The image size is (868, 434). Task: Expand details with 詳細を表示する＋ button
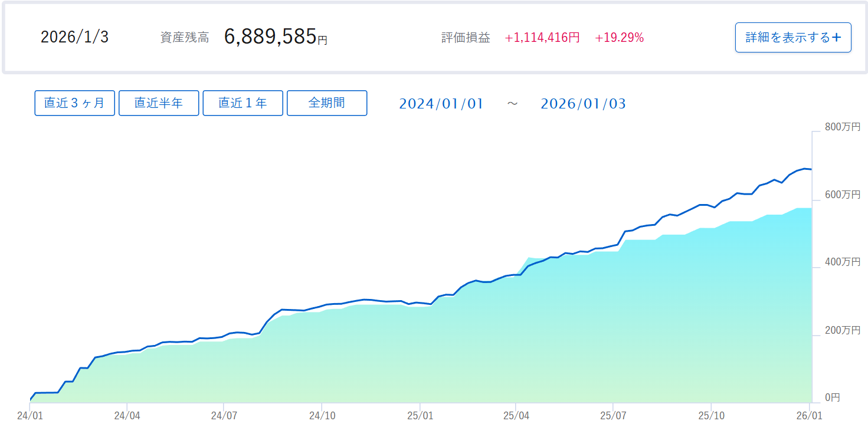pyautogui.click(x=792, y=37)
